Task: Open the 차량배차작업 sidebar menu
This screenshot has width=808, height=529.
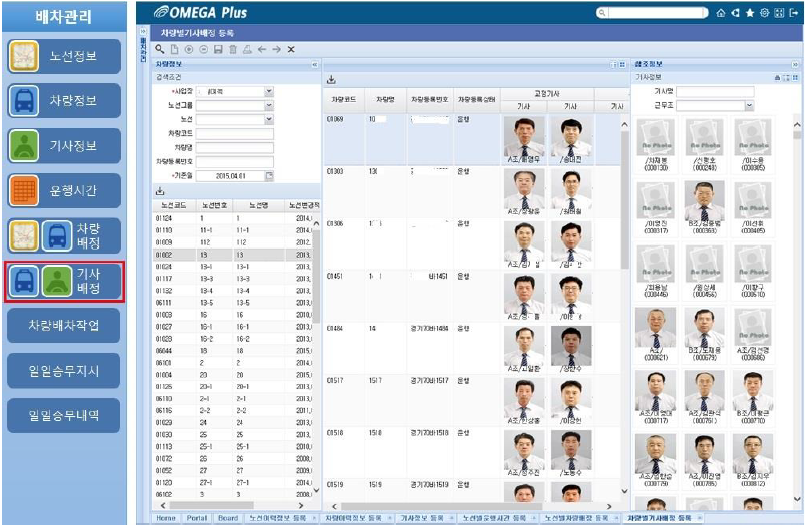Action: [x=64, y=324]
